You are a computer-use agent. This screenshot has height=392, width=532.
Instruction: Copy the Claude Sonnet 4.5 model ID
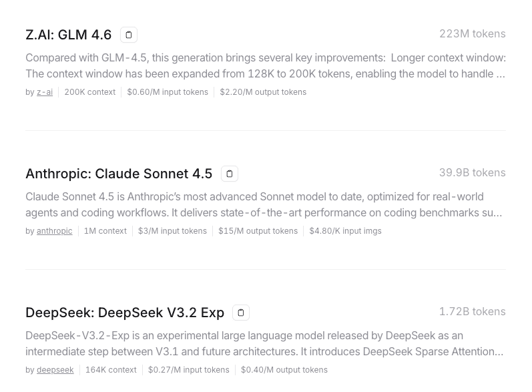click(x=230, y=174)
